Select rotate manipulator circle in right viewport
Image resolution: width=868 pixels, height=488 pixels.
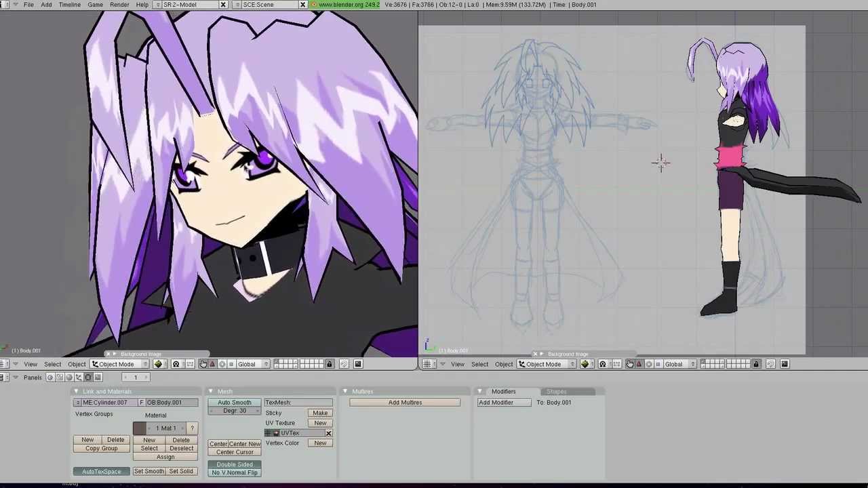point(649,364)
